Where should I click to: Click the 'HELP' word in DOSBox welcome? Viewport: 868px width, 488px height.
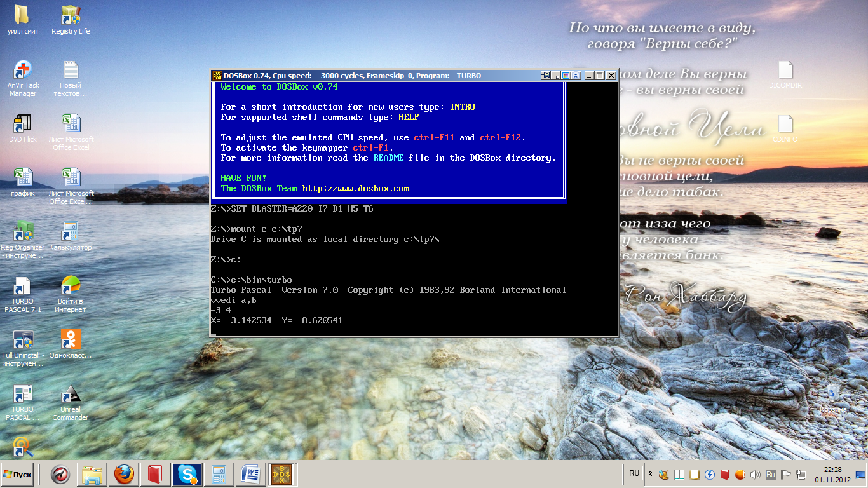409,118
